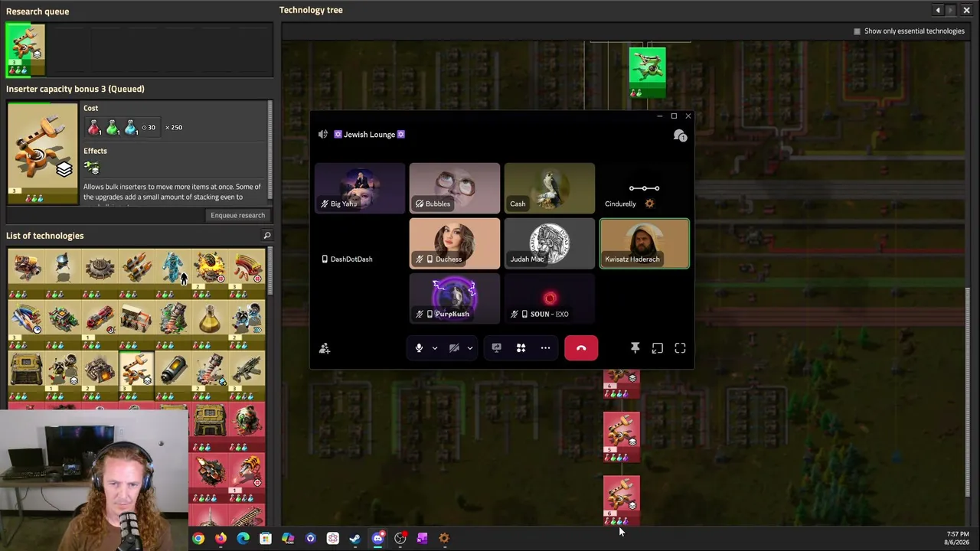Expand the camera options arrow in Discord
Screen dimensions: 980x551
470,348
